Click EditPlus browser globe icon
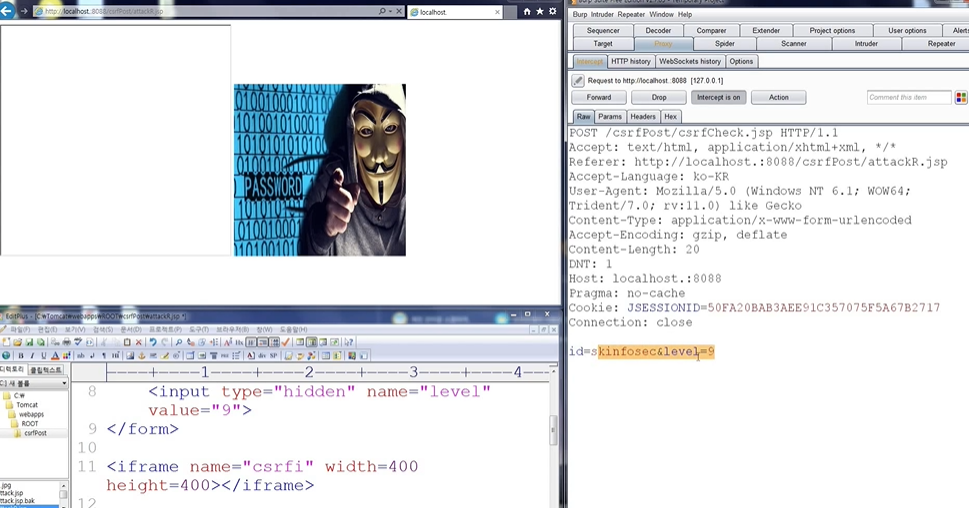 [x=6, y=356]
